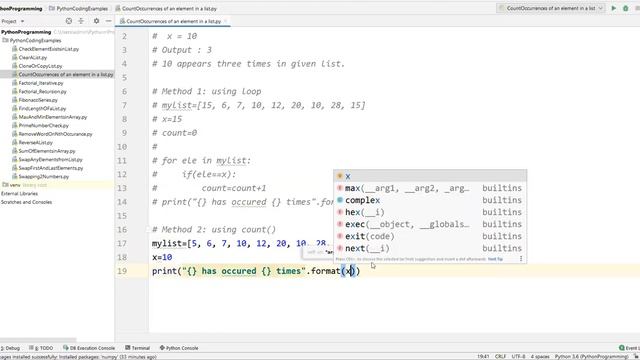640x360 pixels.
Task: Change line separator CRLF in status bar
Action: [x=500, y=357]
